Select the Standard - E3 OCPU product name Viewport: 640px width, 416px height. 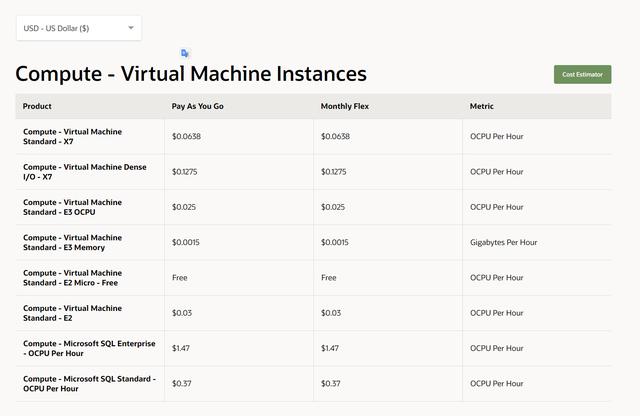(x=72, y=207)
